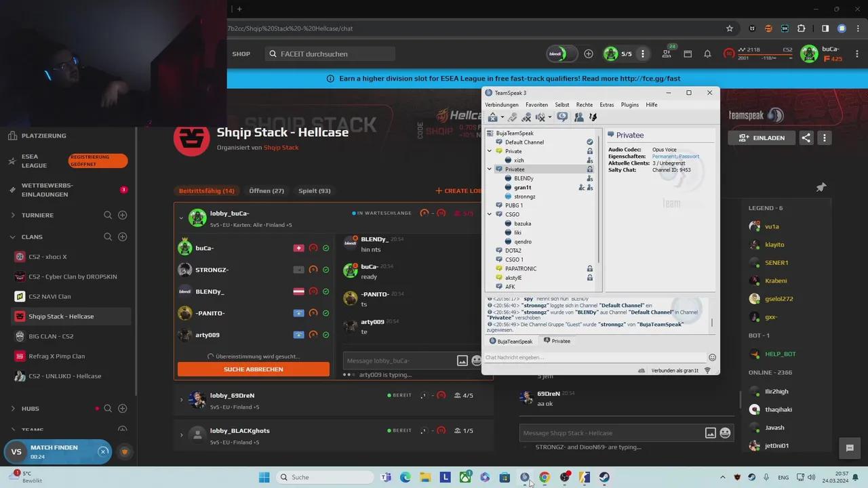Expand Hubs sidebar section
Image resolution: width=868 pixels, height=488 pixels.
(13, 409)
